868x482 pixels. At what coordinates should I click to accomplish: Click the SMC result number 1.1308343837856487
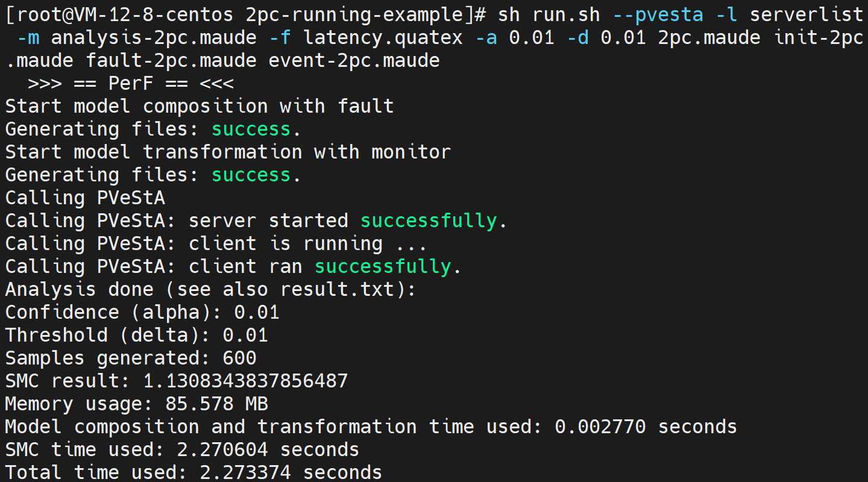[245, 381]
